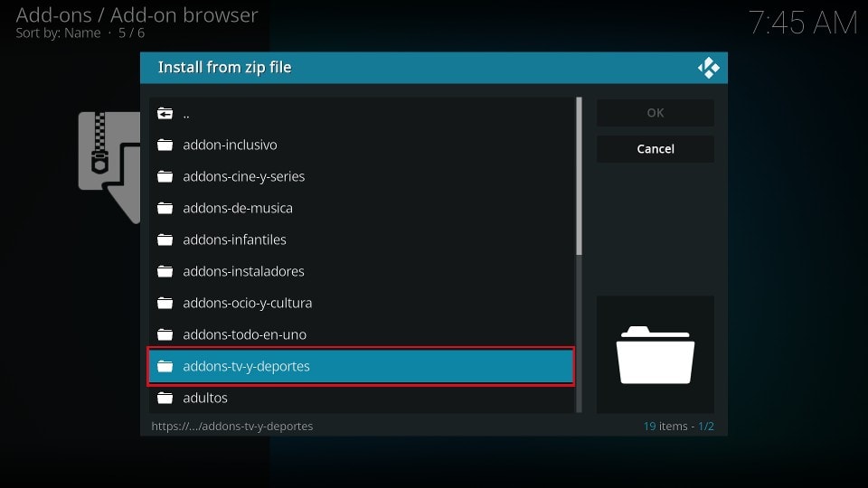The image size is (868, 488).
Task: Click the 'Sort by: Name' label
Action: tap(58, 33)
